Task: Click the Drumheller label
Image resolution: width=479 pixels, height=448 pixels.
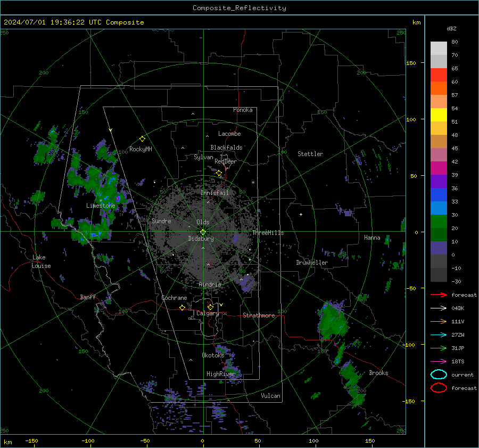Action: [312, 263]
